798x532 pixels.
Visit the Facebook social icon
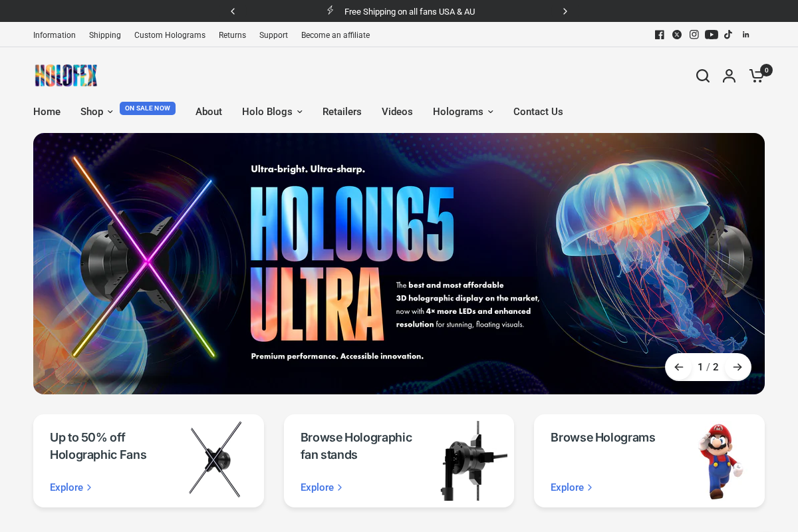659,34
